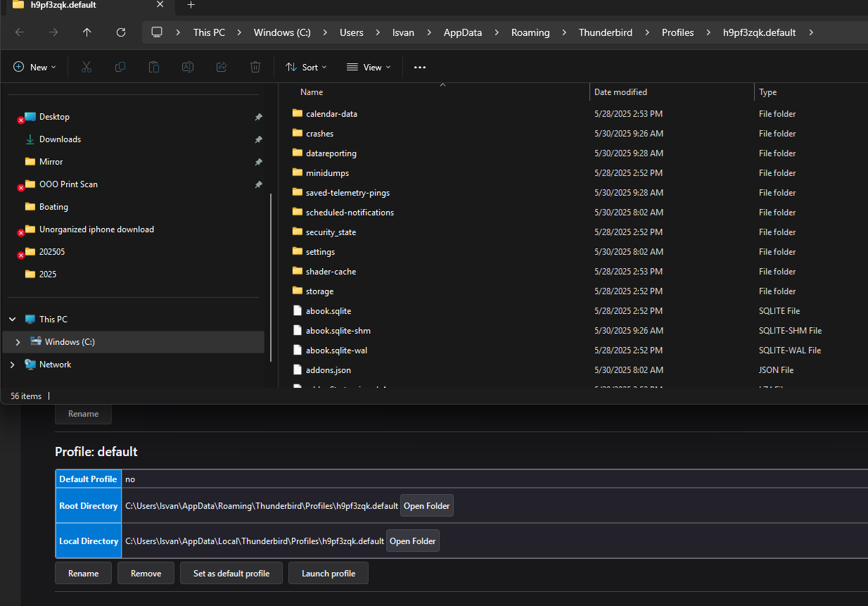Click the This PC icon in sidebar
Screen dimensions: 868x606
(x=30, y=320)
